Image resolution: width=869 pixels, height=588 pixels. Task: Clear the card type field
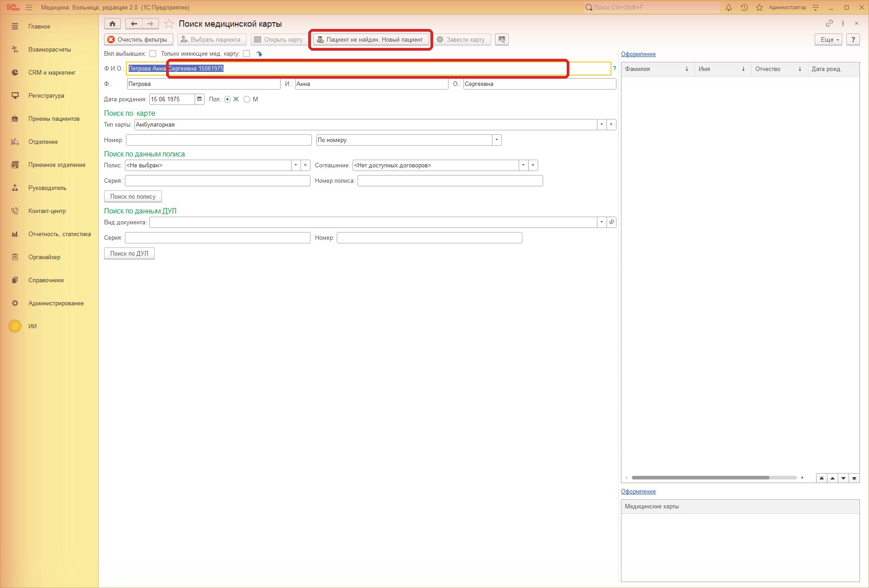pyautogui.click(x=611, y=124)
